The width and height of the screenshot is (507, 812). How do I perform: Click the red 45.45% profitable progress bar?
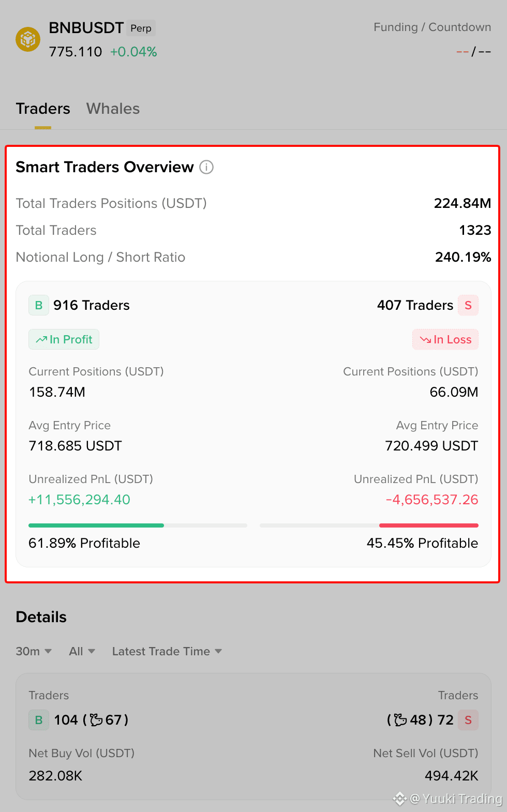tap(429, 525)
